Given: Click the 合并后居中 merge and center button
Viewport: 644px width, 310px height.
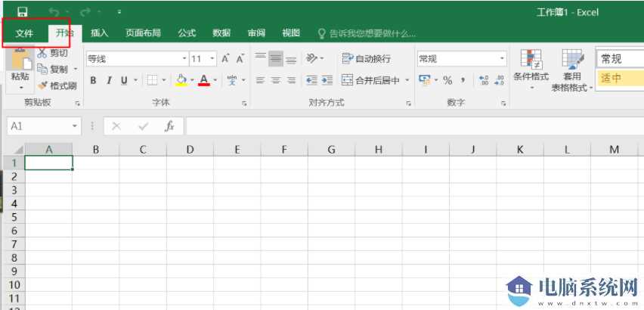Looking at the screenshot, I should tap(370, 80).
